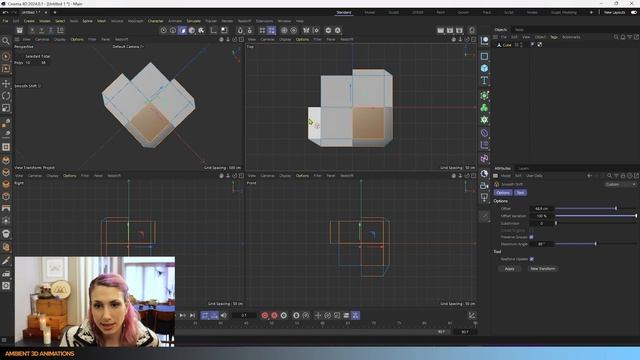This screenshot has height=360, width=640.
Task: Search in the Object Manager magnifier icon
Action: (616, 37)
